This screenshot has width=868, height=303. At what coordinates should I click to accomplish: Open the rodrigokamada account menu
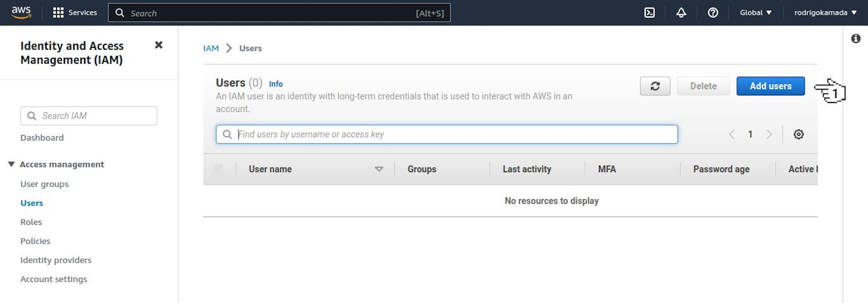click(x=825, y=13)
